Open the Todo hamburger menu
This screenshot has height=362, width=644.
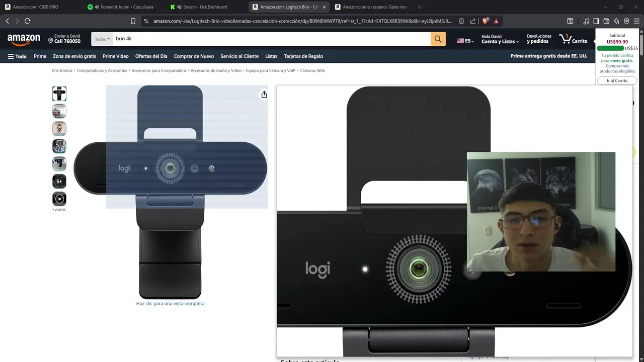(x=17, y=56)
